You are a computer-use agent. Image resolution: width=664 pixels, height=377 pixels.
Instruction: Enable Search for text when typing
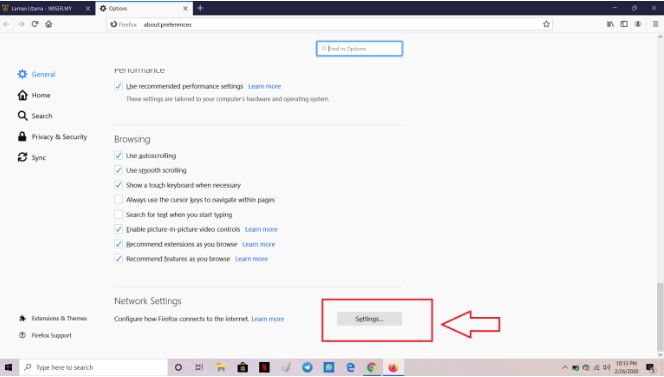click(118, 214)
